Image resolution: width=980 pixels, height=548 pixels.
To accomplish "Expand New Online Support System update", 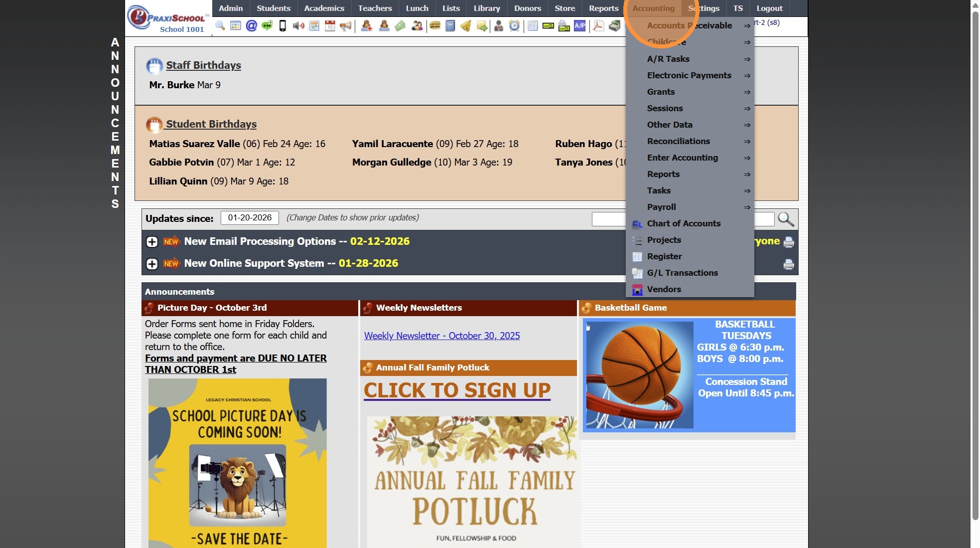I will click(152, 264).
